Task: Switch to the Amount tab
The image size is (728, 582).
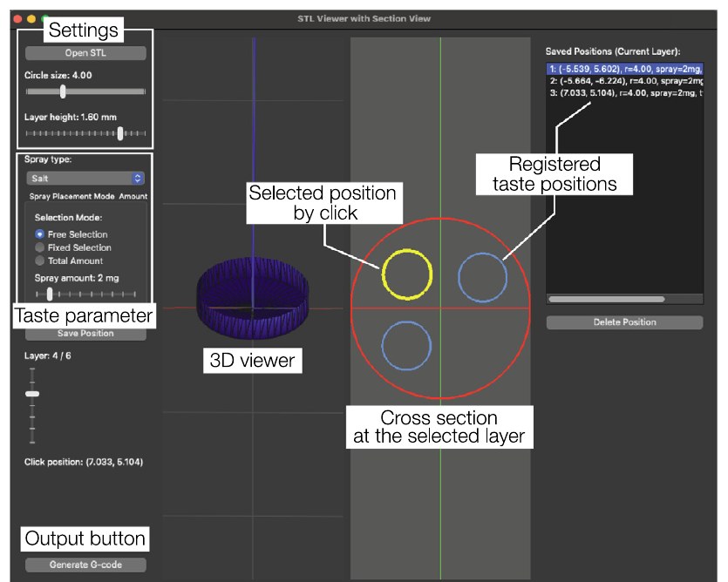Action: (133, 196)
